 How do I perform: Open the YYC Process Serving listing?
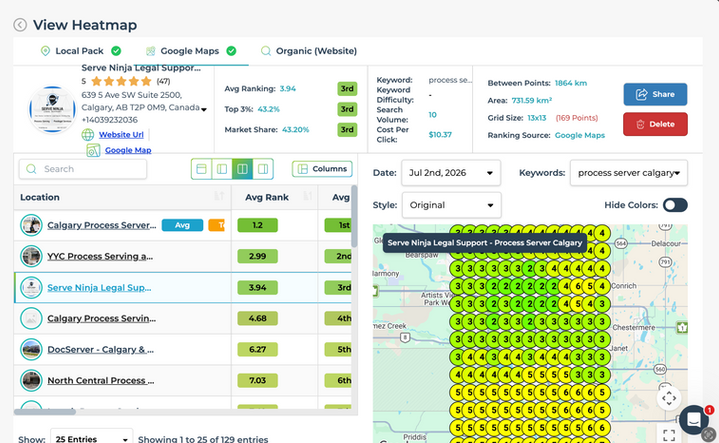pyautogui.click(x=100, y=256)
